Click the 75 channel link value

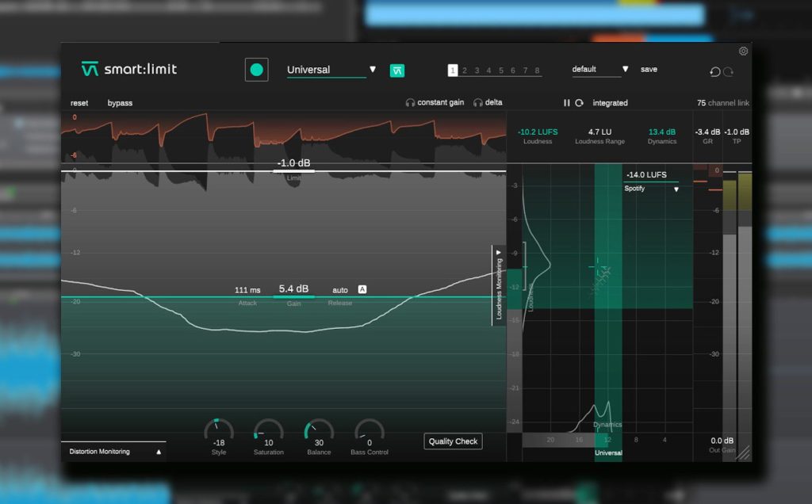(701, 103)
